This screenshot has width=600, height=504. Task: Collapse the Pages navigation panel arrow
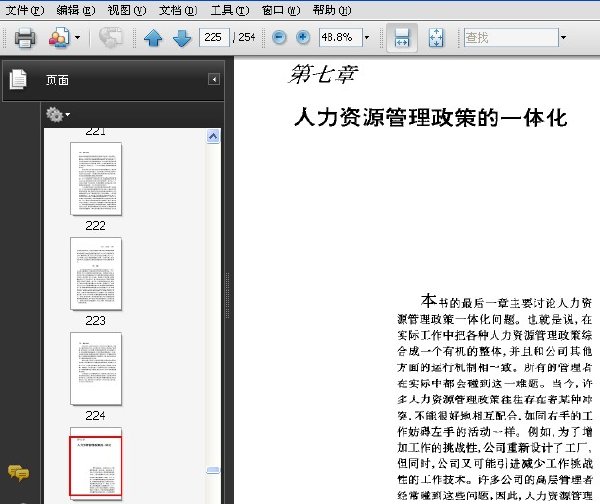(x=214, y=79)
